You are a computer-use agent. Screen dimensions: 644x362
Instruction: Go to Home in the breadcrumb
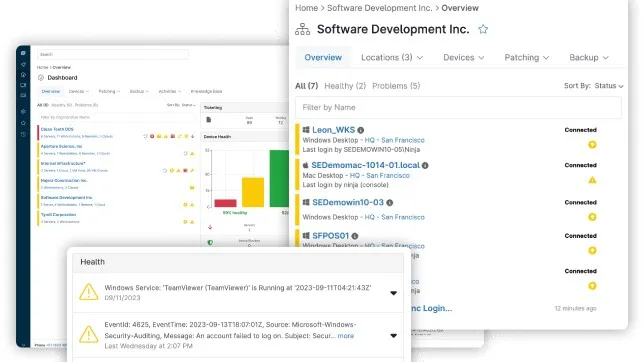(306, 8)
